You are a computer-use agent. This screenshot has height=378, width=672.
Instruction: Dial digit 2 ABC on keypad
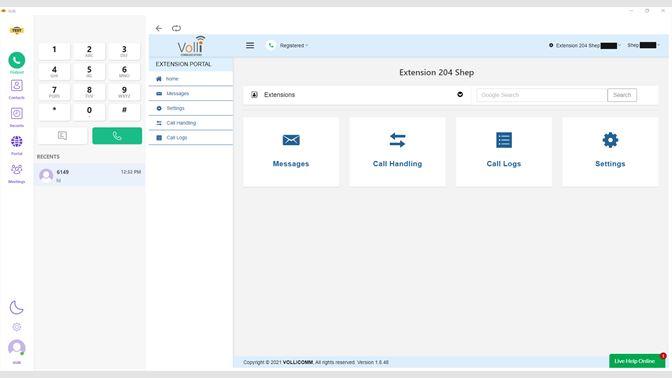click(x=89, y=51)
